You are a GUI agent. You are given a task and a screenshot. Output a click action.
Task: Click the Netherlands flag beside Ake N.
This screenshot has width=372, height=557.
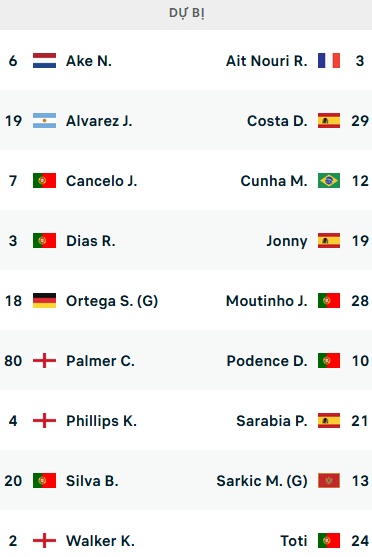44,61
